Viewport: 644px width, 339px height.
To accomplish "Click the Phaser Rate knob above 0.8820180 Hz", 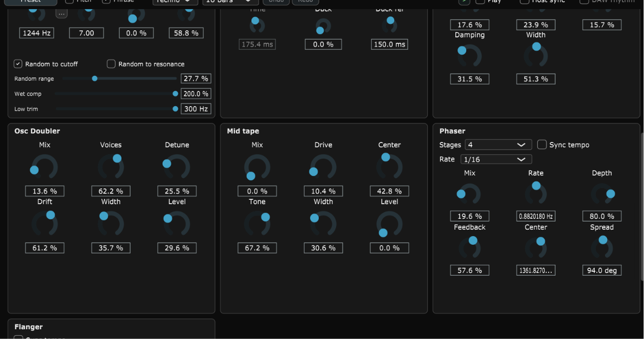I will tap(536, 194).
